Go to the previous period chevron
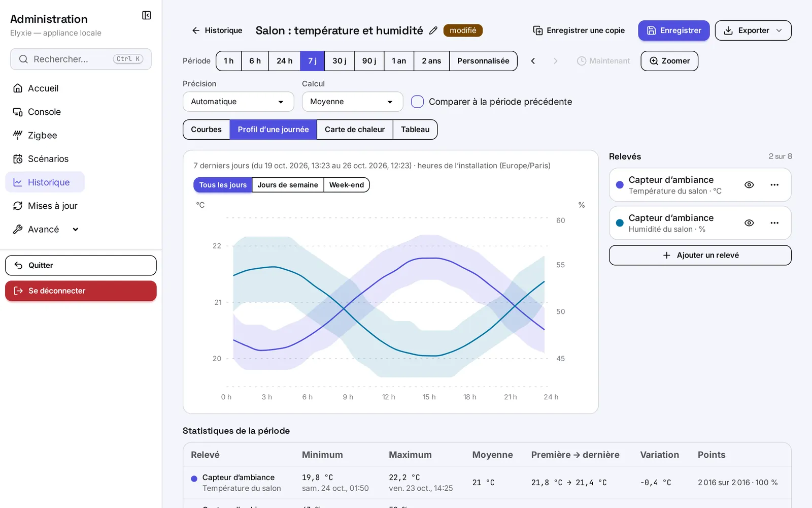The width and height of the screenshot is (812, 508). tap(533, 61)
